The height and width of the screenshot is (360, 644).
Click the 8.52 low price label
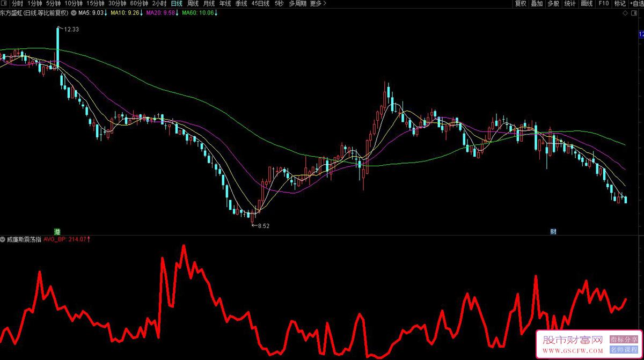coord(264,226)
